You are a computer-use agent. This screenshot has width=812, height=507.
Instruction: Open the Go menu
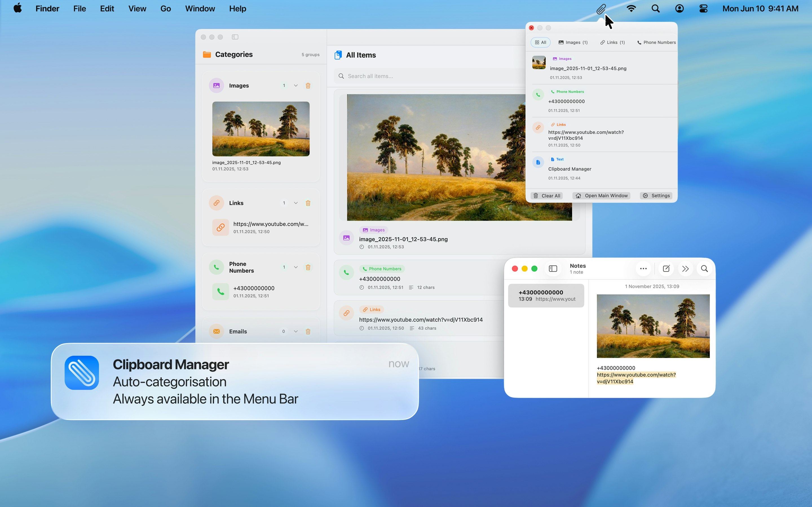166,9
